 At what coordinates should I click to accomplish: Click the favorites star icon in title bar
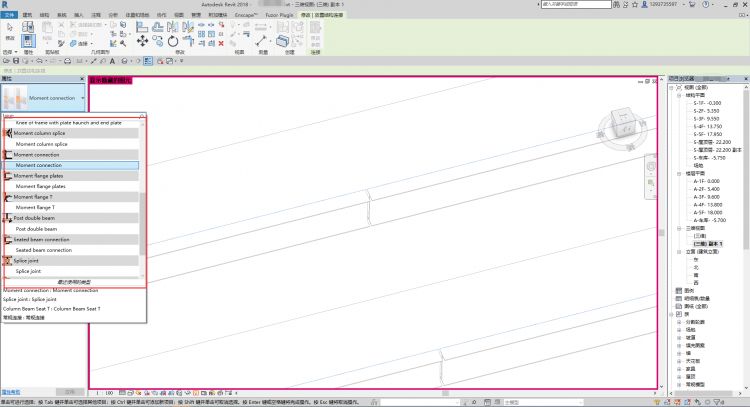pyautogui.click(x=635, y=4)
